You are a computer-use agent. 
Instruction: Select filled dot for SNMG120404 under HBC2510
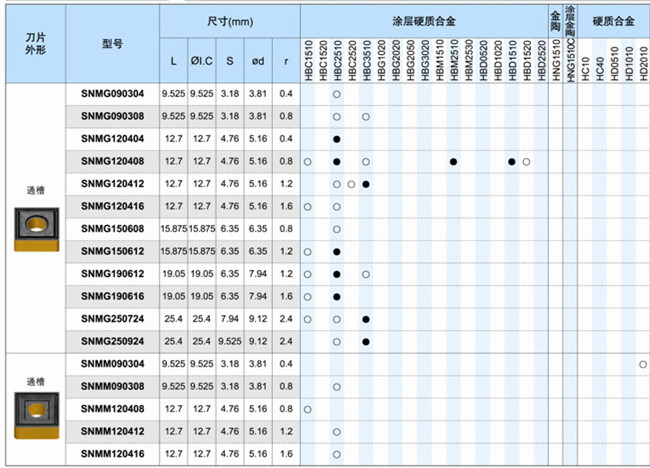[337, 139]
